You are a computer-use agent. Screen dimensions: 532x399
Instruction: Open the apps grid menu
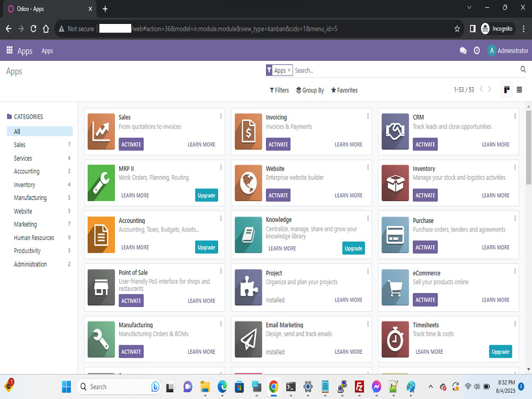9,50
